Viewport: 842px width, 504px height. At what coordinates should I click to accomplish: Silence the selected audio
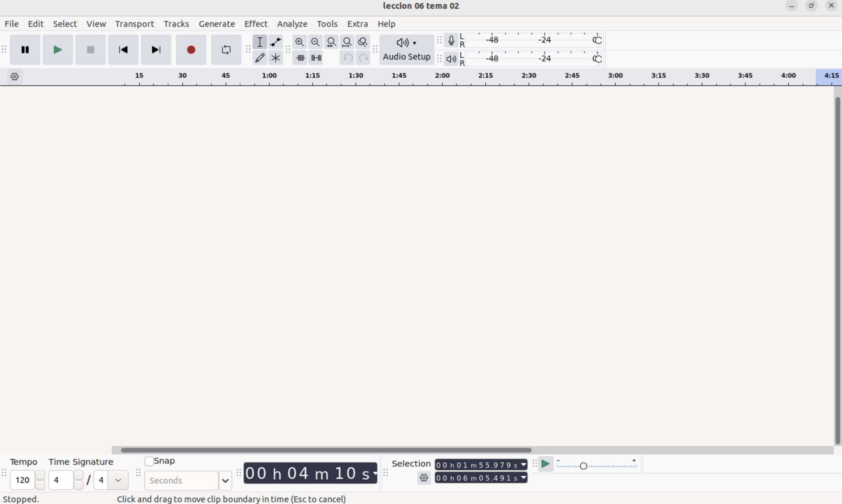pos(315,58)
